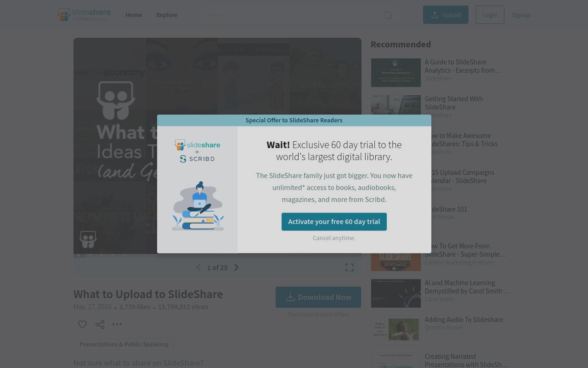Open the Explore menu item

point(167,15)
